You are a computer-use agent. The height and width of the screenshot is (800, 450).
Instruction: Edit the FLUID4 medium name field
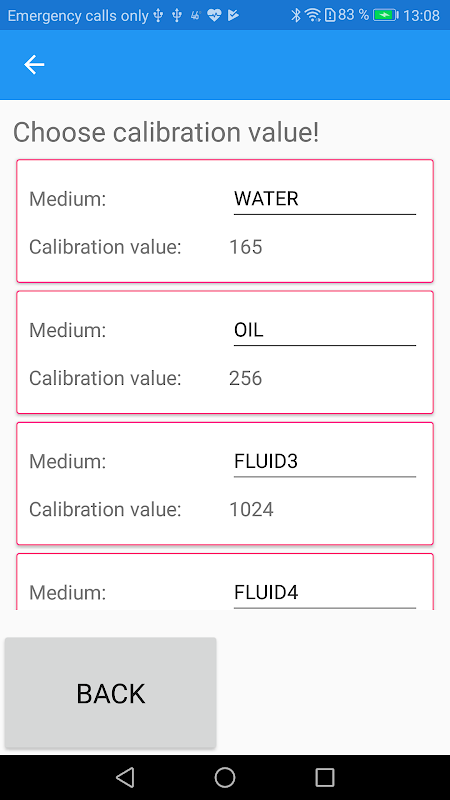pos(324,592)
